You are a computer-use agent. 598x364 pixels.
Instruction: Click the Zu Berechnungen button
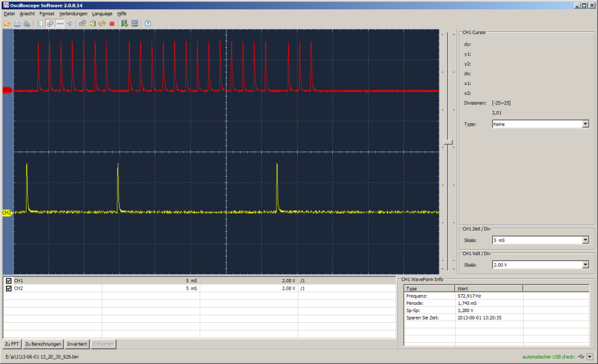point(43,344)
